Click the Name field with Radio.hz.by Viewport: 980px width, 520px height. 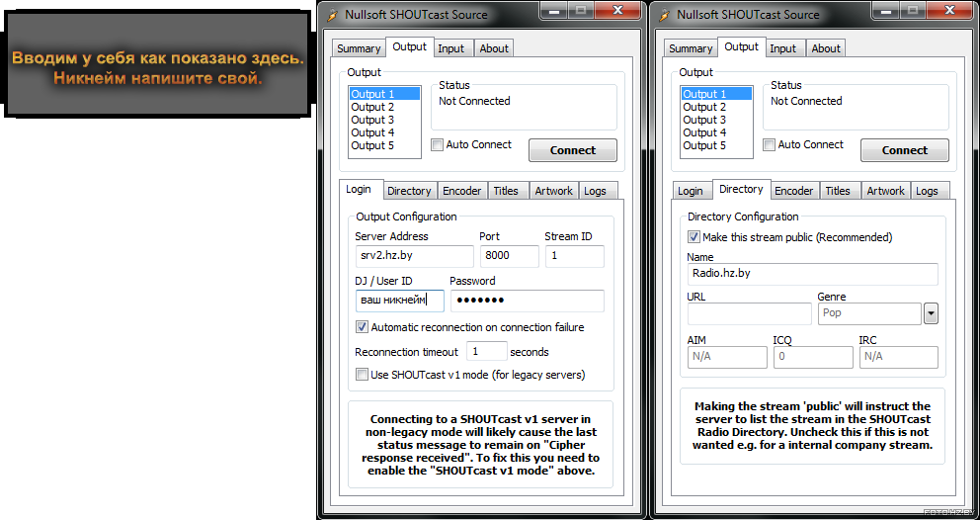812,274
